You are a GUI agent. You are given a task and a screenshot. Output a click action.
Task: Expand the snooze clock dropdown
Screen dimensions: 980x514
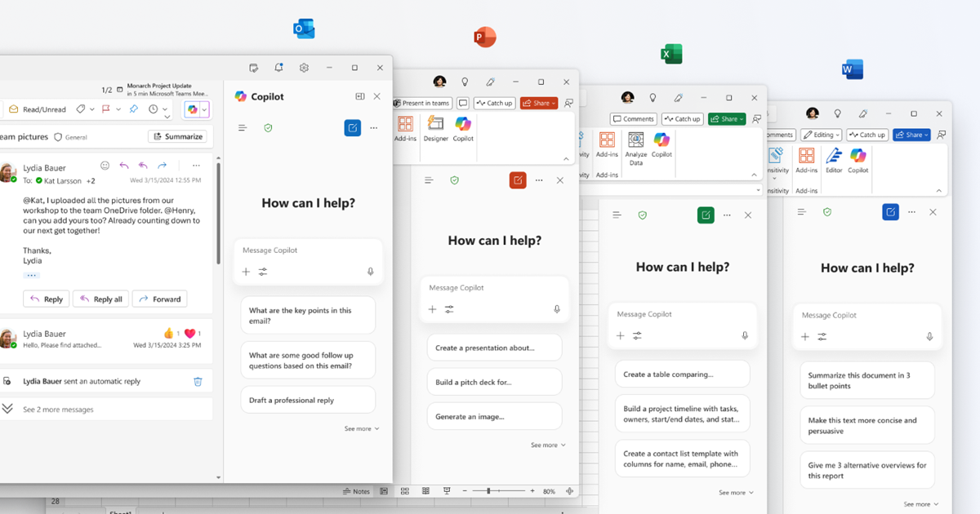tap(166, 109)
